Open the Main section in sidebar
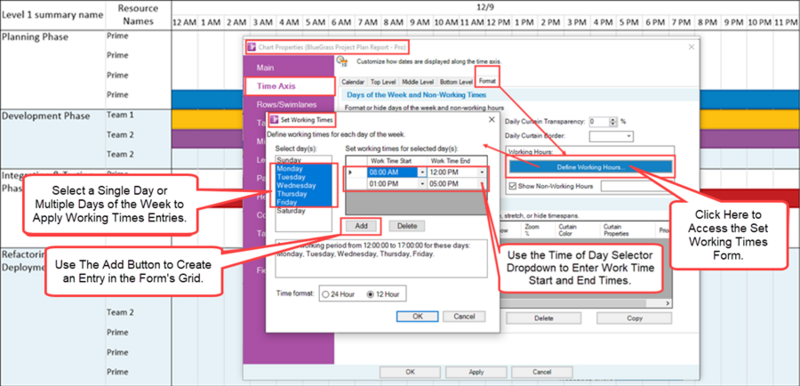 [265, 67]
